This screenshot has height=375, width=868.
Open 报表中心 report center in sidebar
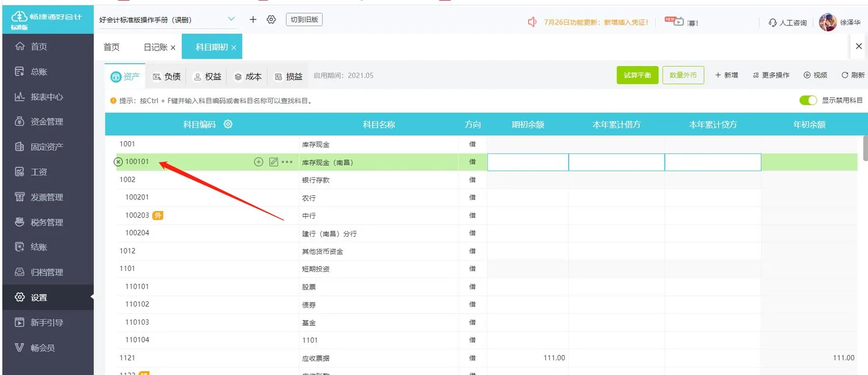[x=39, y=97]
